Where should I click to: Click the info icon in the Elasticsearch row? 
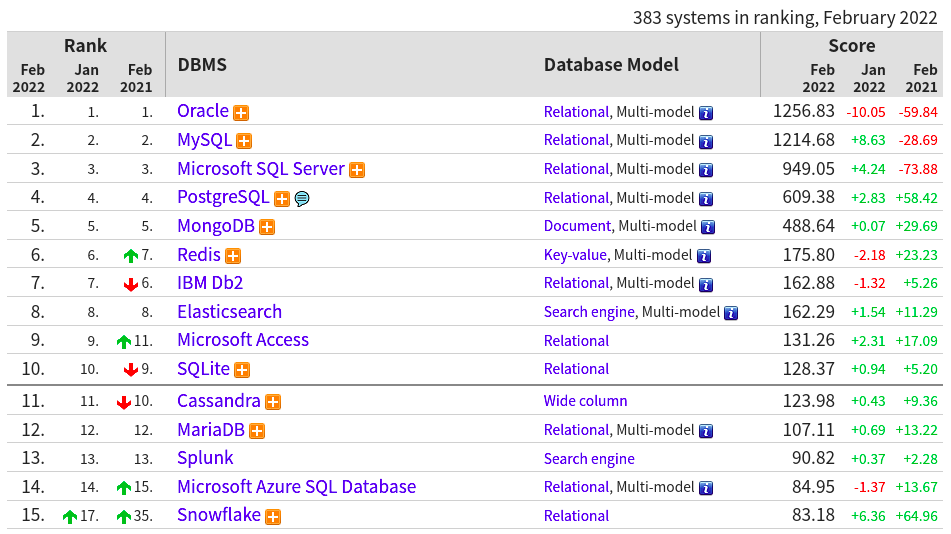(731, 313)
